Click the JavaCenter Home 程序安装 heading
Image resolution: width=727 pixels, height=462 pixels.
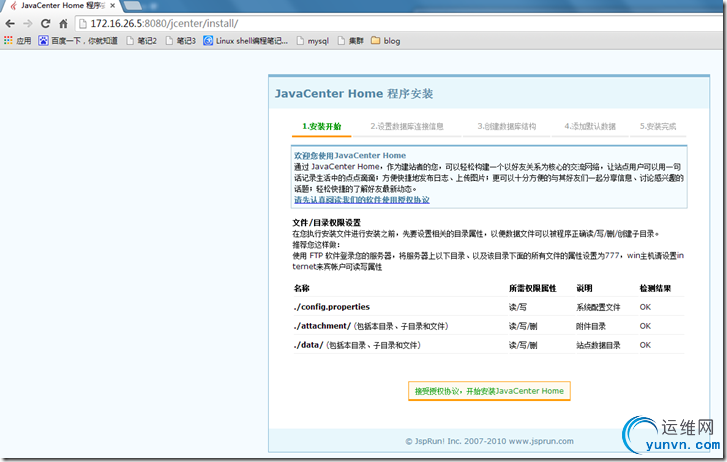coord(354,94)
